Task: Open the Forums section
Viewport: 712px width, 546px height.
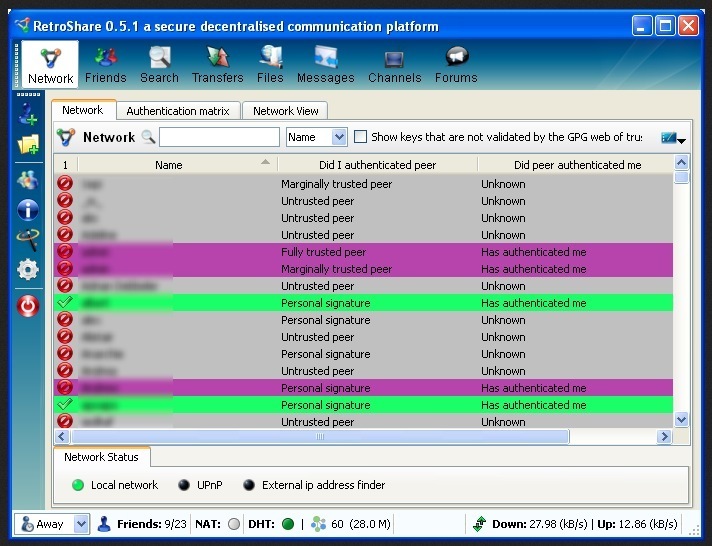Action: click(x=456, y=65)
